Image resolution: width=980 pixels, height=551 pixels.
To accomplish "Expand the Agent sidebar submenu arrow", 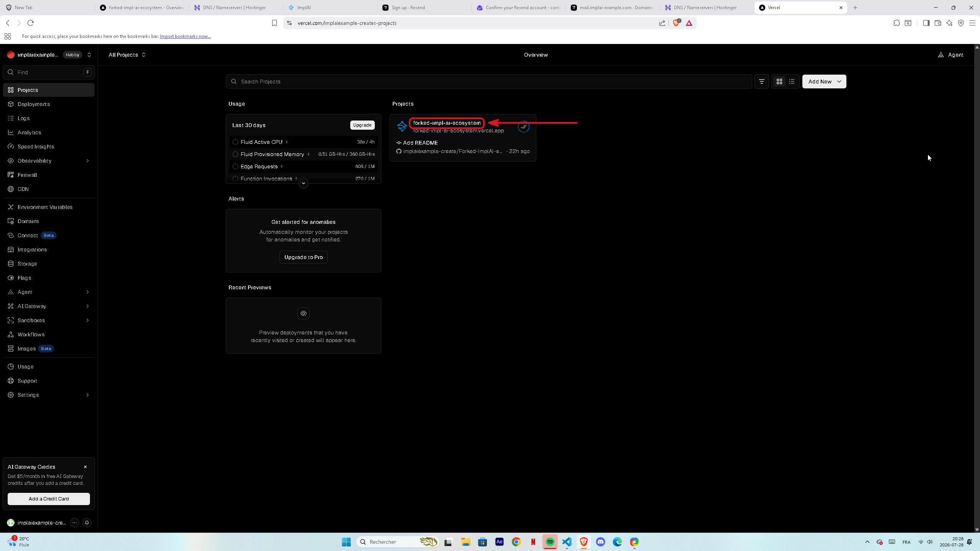I will click(88, 292).
